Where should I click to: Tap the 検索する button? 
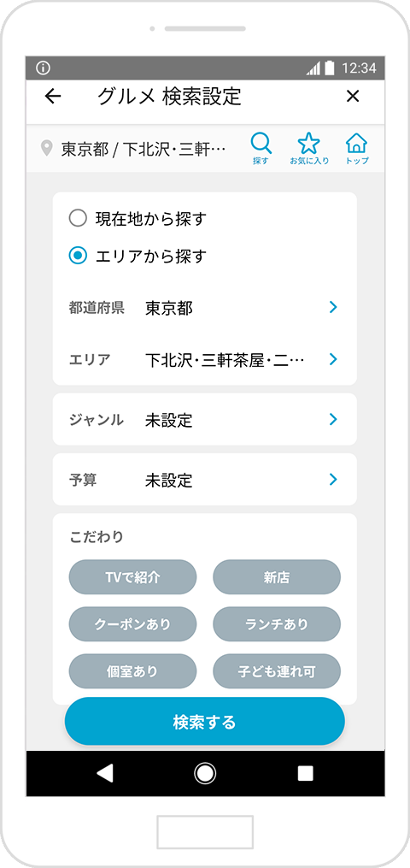click(205, 721)
